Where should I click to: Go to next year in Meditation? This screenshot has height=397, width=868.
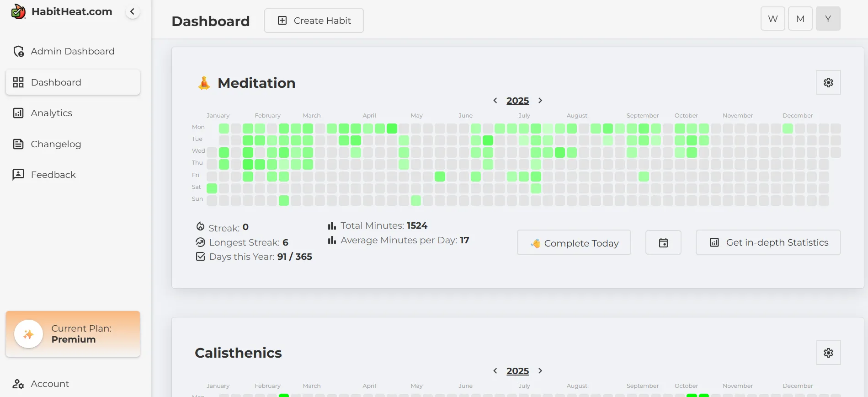[x=540, y=101]
